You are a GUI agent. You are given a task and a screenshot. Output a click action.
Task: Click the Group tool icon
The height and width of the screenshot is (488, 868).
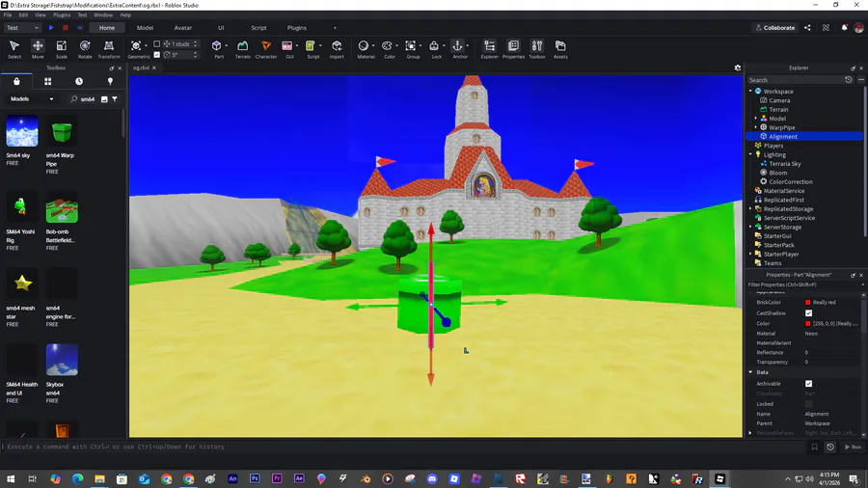tap(410, 46)
